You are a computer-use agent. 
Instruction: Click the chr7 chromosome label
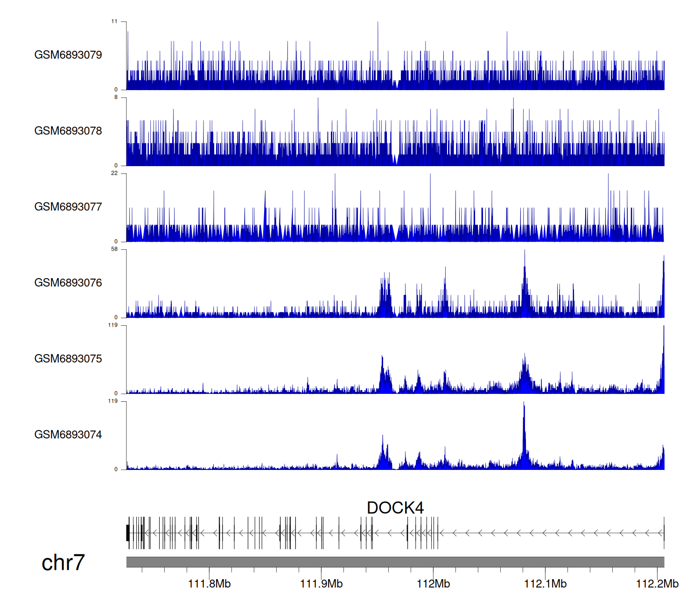coord(63,563)
